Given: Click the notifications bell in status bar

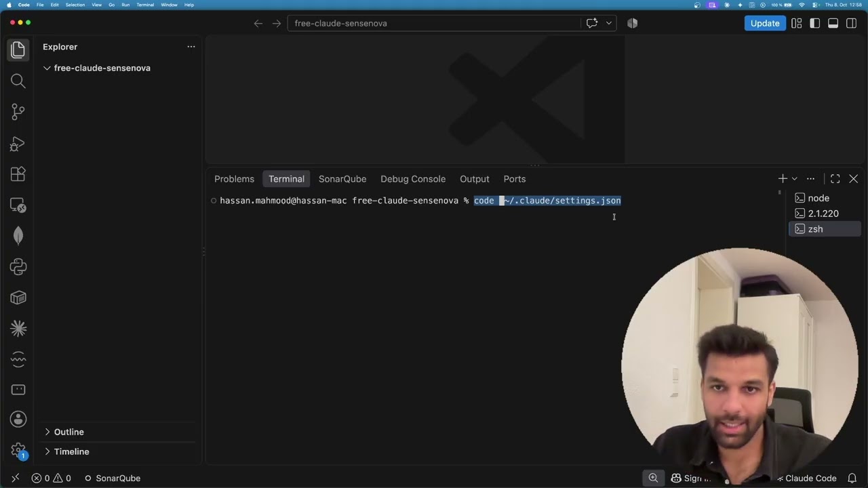Looking at the screenshot, I should tap(852, 478).
